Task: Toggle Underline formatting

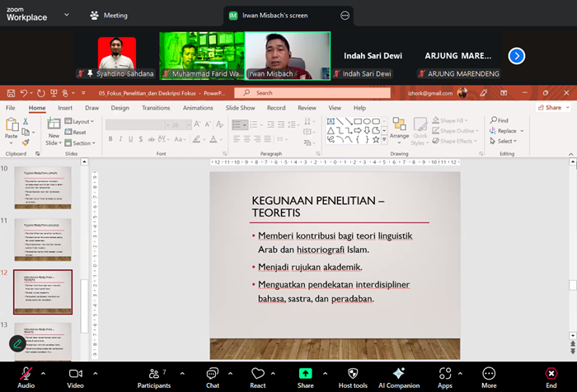Action: click(x=130, y=139)
